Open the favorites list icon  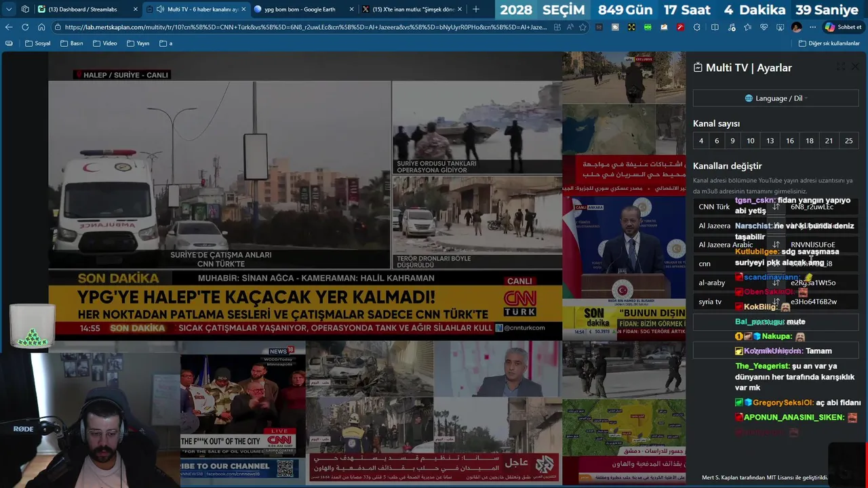747,27
